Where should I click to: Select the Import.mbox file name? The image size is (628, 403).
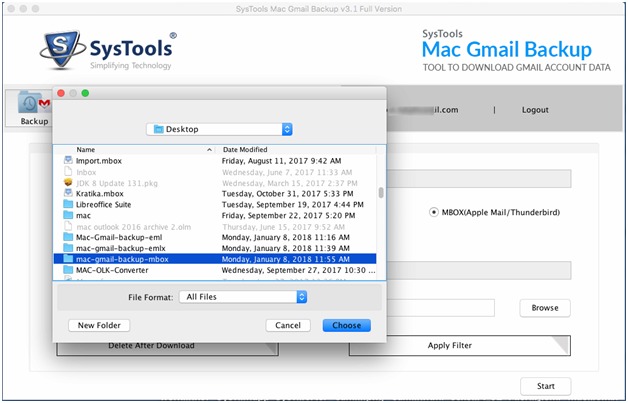pos(99,161)
